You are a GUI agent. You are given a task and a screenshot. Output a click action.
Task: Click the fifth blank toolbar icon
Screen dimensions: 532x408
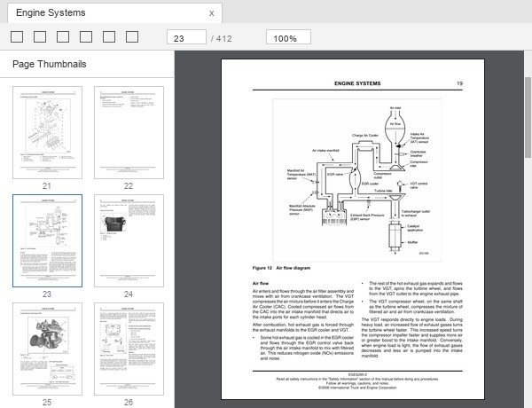coord(109,37)
